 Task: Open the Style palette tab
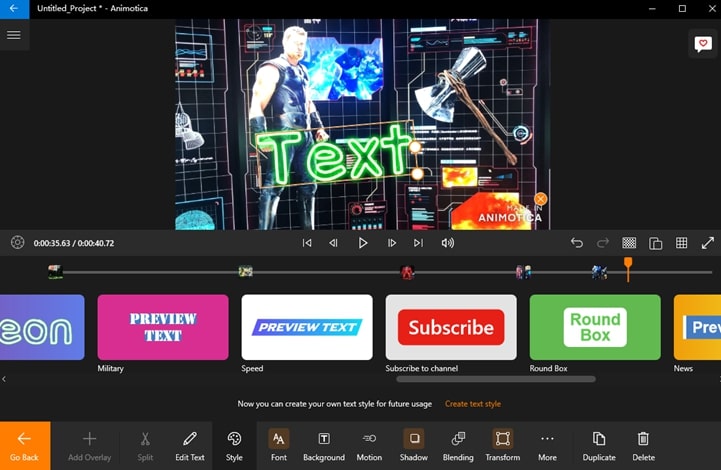[234, 446]
